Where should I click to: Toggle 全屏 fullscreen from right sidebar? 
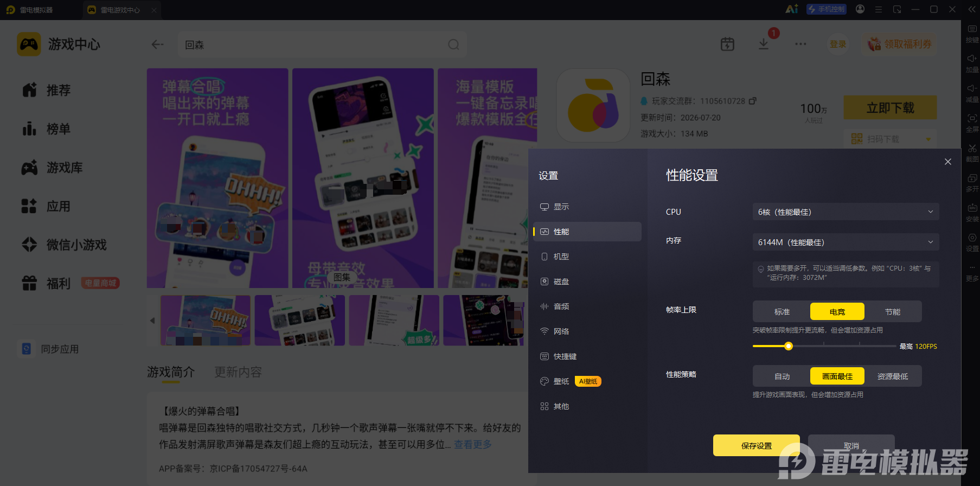[972, 123]
